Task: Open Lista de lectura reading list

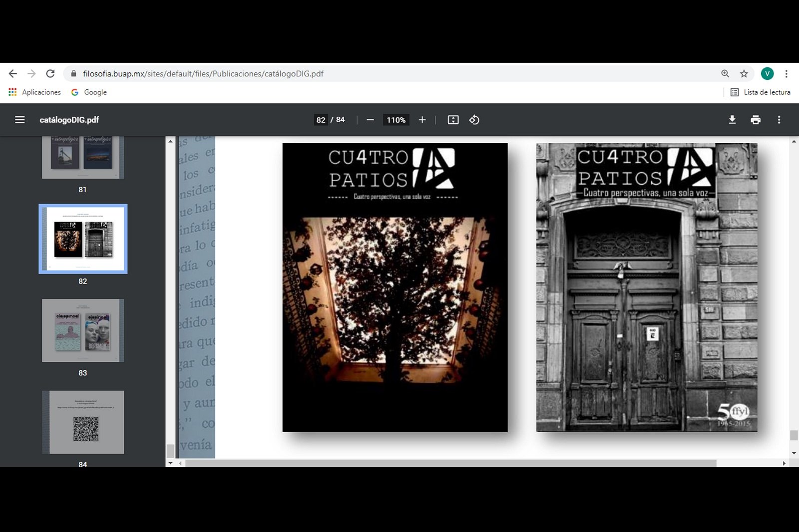Action: (760, 92)
